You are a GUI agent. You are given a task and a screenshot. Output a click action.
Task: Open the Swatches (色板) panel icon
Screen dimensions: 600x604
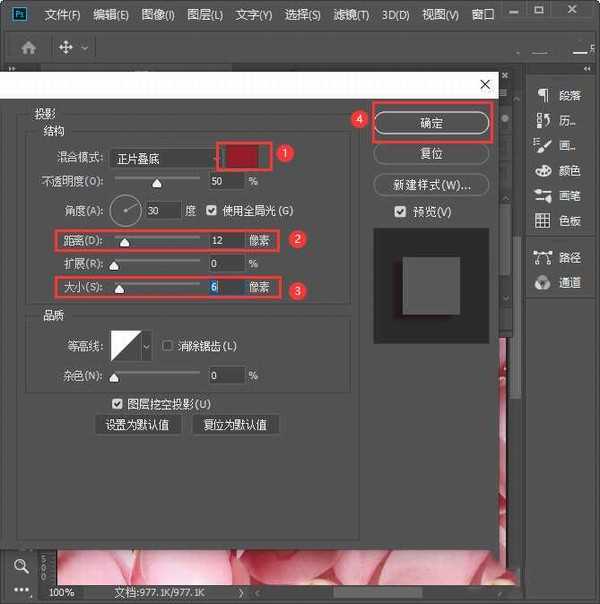[x=543, y=220]
